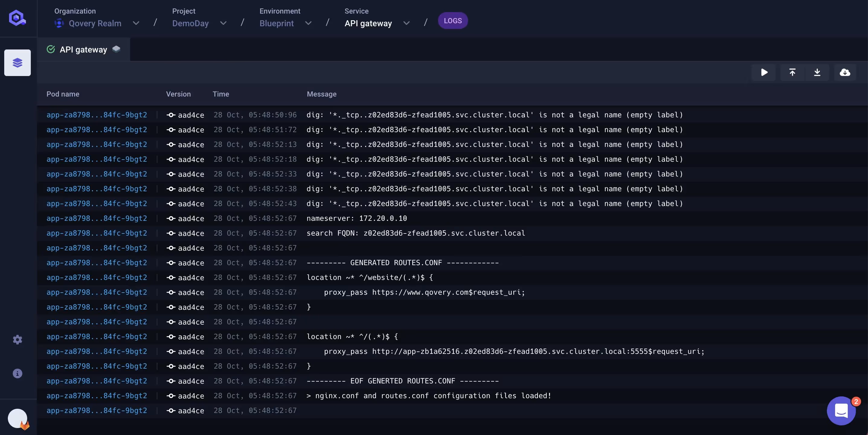The height and width of the screenshot is (435, 868).
Task: Click the LOGS breadcrumb button
Action: click(452, 21)
